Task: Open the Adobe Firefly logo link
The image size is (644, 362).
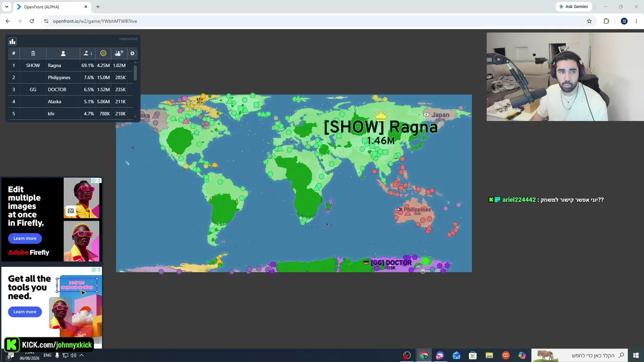Action: click(x=29, y=252)
